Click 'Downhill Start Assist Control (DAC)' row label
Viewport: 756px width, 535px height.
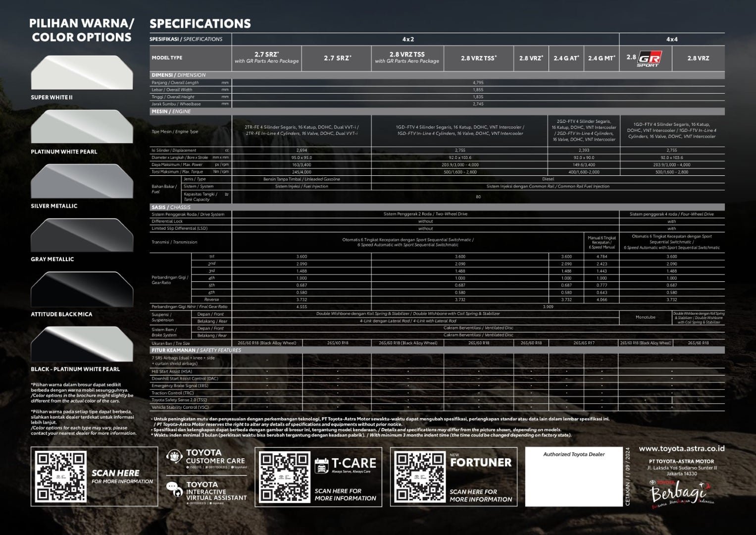coord(185,378)
